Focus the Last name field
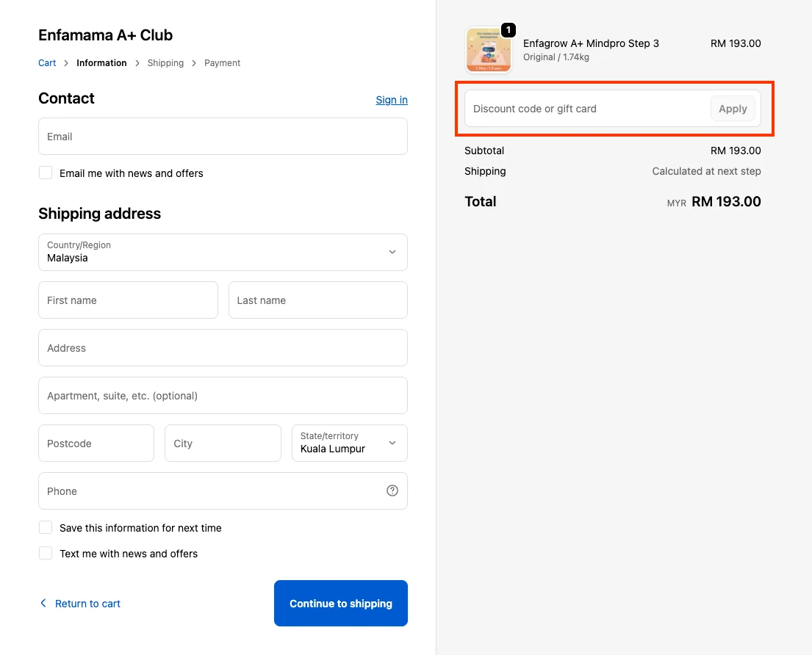This screenshot has height=655, width=812. point(318,300)
